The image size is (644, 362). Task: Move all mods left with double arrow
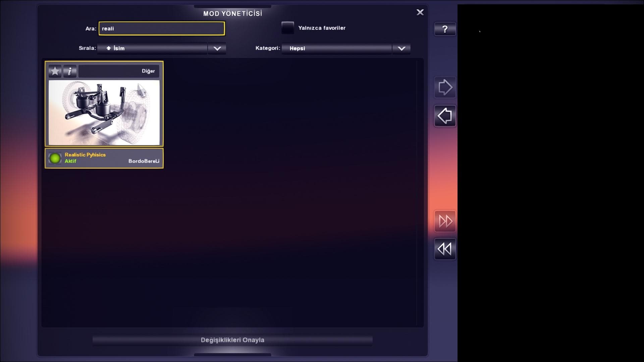click(x=445, y=249)
